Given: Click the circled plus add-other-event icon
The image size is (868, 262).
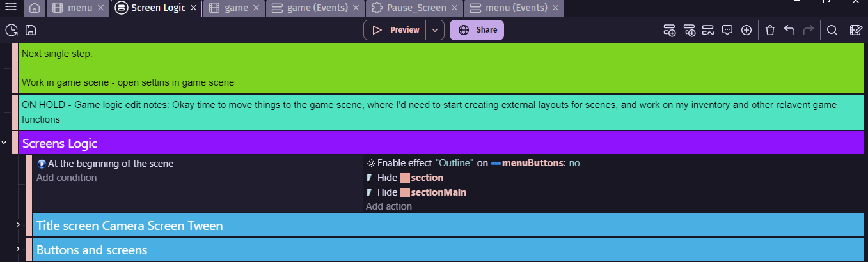Looking at the screenshot, I should [746, 30].
